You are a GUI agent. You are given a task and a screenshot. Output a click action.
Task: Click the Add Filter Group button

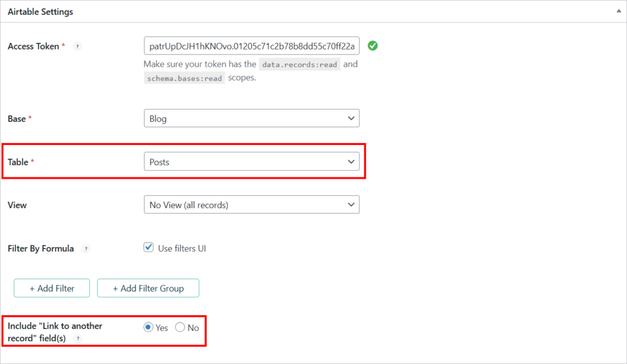148,288
